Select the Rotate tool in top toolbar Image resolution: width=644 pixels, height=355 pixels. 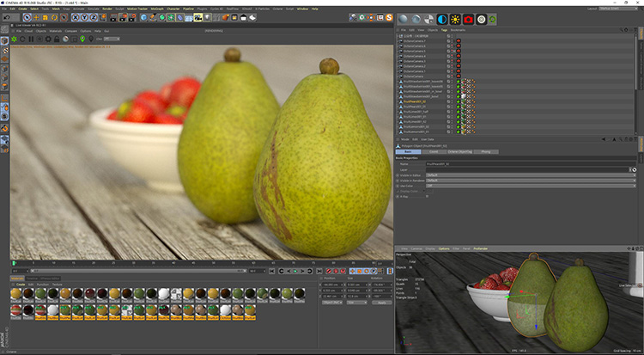point(54,17)
